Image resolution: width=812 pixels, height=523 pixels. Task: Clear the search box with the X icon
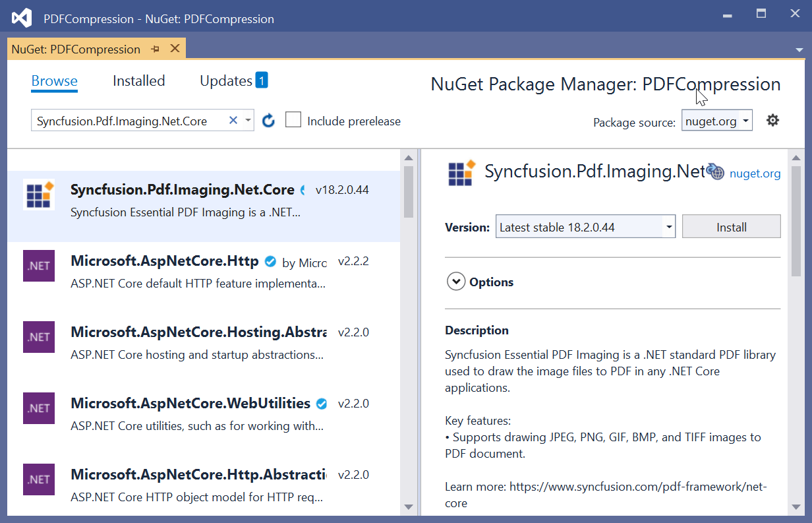pos(233,120)
